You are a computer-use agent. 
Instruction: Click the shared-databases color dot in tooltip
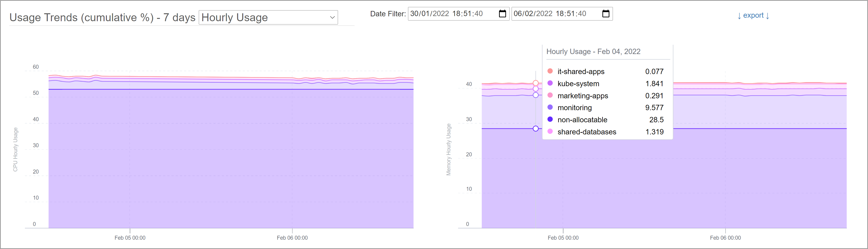pos(550,132)
